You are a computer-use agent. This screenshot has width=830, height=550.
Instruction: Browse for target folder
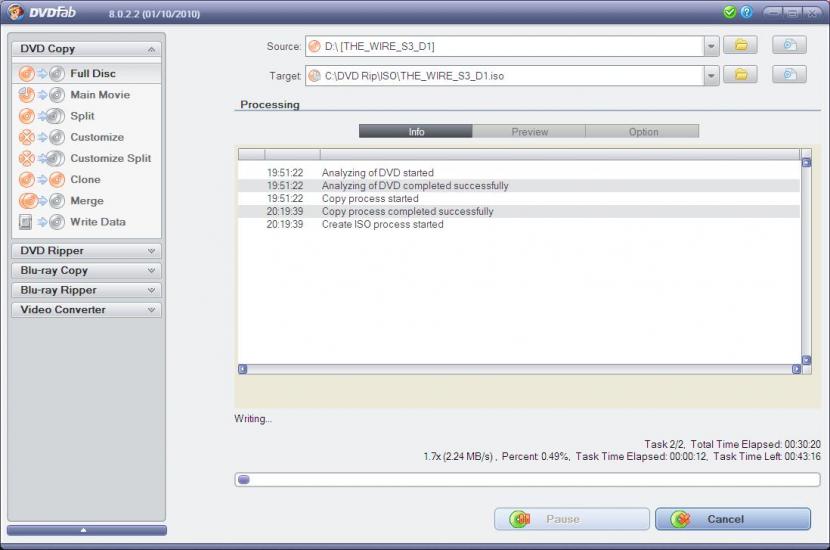(740, 75)
